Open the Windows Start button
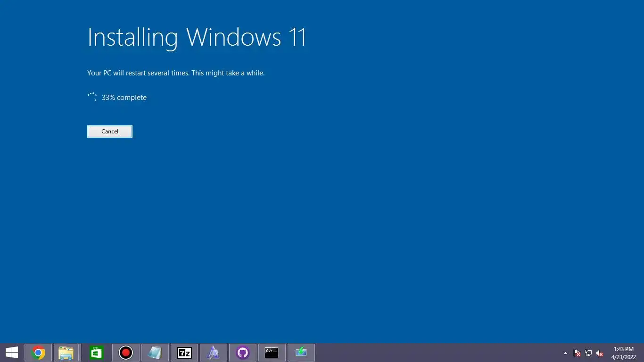This screenshot has width=644, height=362. (x=12, y=353)
